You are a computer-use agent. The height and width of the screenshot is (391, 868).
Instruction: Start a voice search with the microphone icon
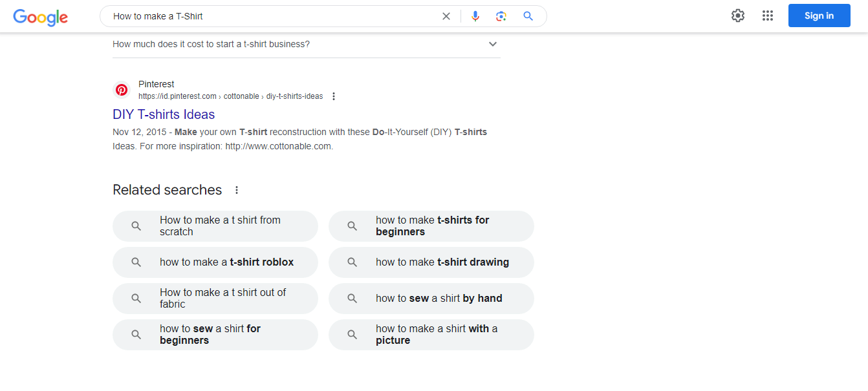[x=475, y=16]
